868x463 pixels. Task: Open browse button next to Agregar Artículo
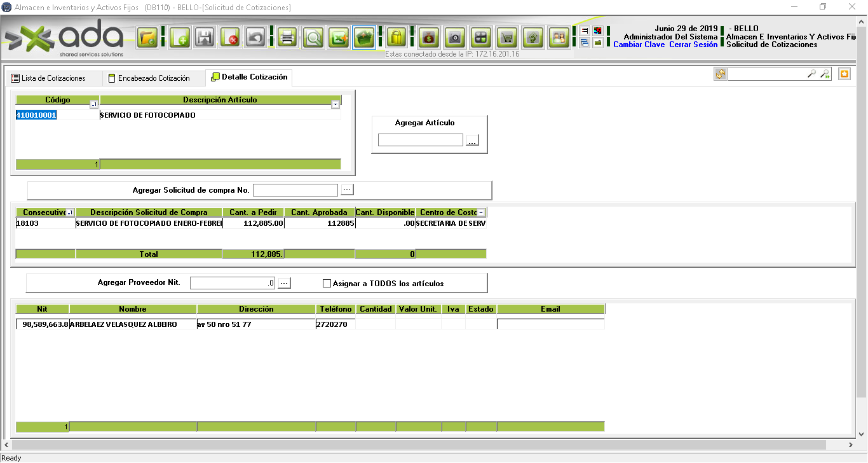[472, 141]
